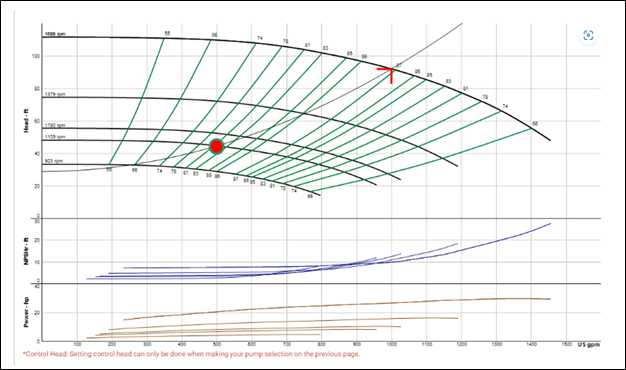This screenshot has height=370, width=626.
Task: Click the 10 tick on NPSHr axis
Action: coord(37,262)
